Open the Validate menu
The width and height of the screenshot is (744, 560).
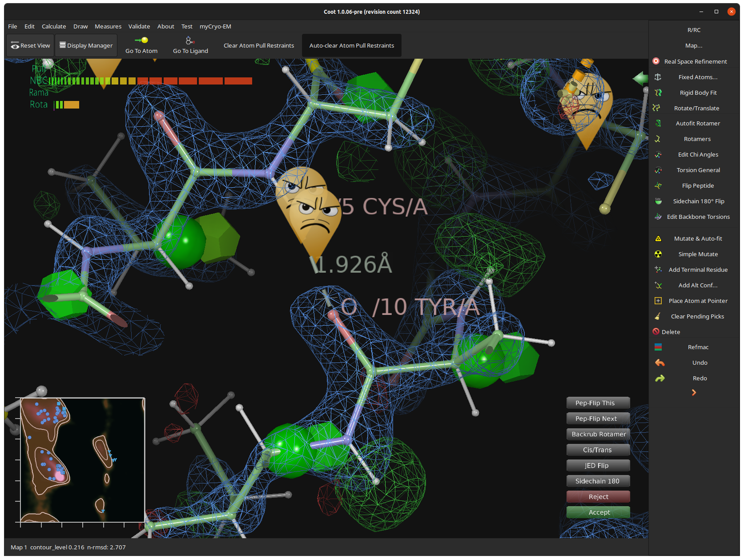[139, 26]
